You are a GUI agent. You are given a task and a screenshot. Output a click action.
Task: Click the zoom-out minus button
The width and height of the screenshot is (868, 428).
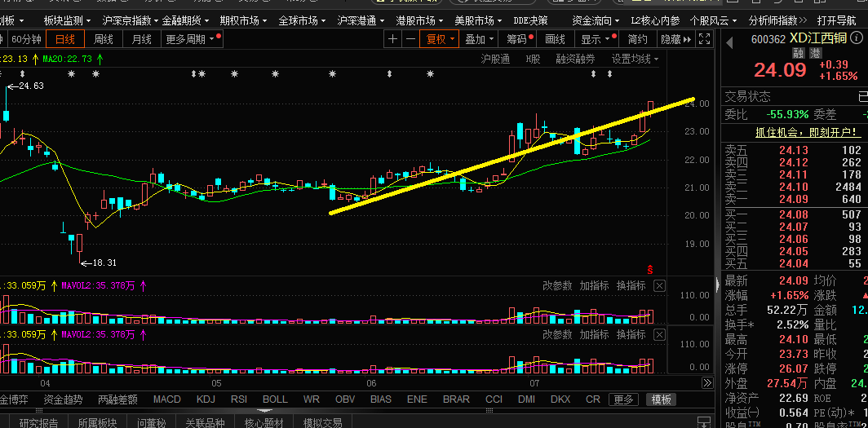[x=410, y=39]
